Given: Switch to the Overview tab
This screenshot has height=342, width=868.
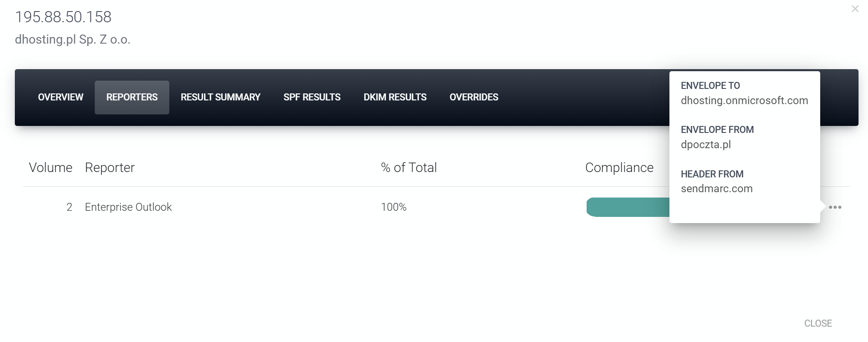Looking at the screenshot, I should pyautogui.click(x=61, y=97).
